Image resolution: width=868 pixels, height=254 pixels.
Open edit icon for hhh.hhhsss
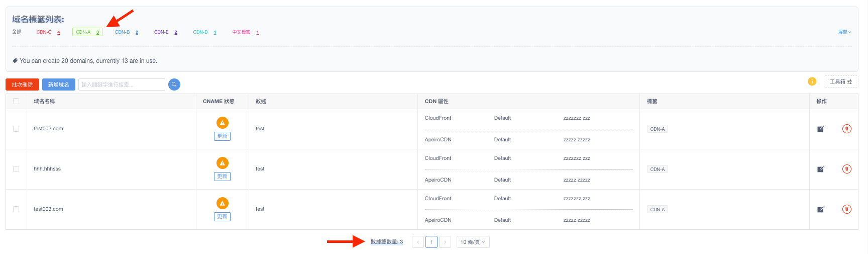pyautogui.click(x=820, y=169)
